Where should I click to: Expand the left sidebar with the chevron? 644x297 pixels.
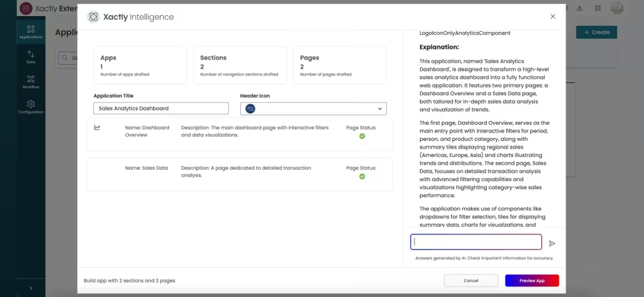(30, 289)
